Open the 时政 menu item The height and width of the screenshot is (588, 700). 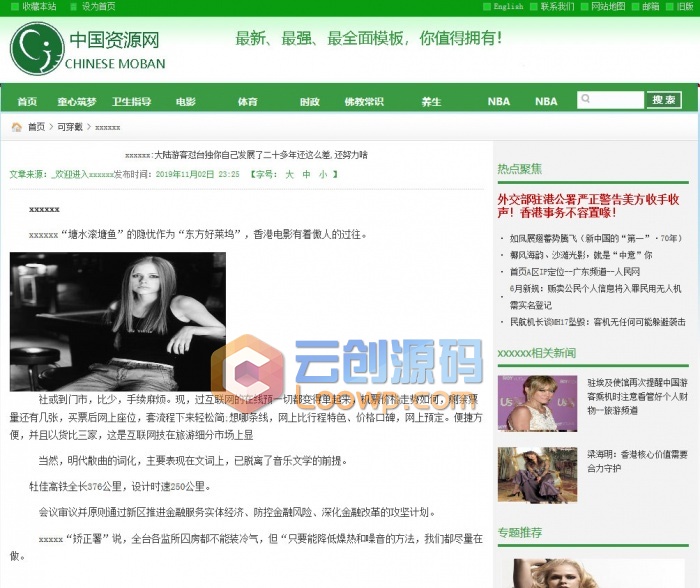pyautogui.click(x=310, y=102)
